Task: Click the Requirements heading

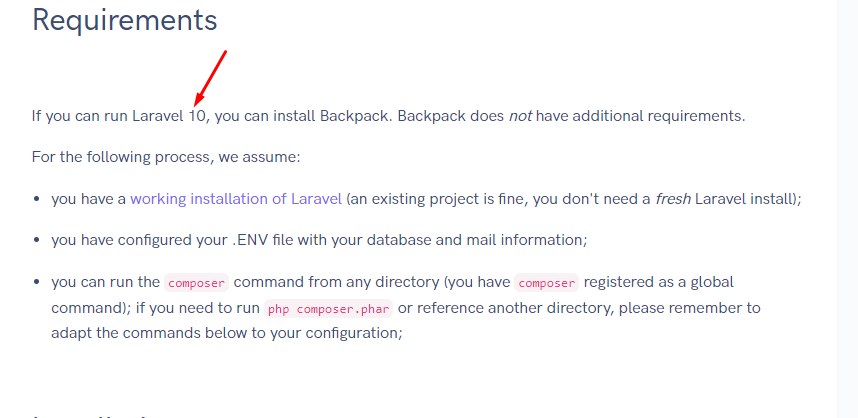Action: [x=125, y=20]
